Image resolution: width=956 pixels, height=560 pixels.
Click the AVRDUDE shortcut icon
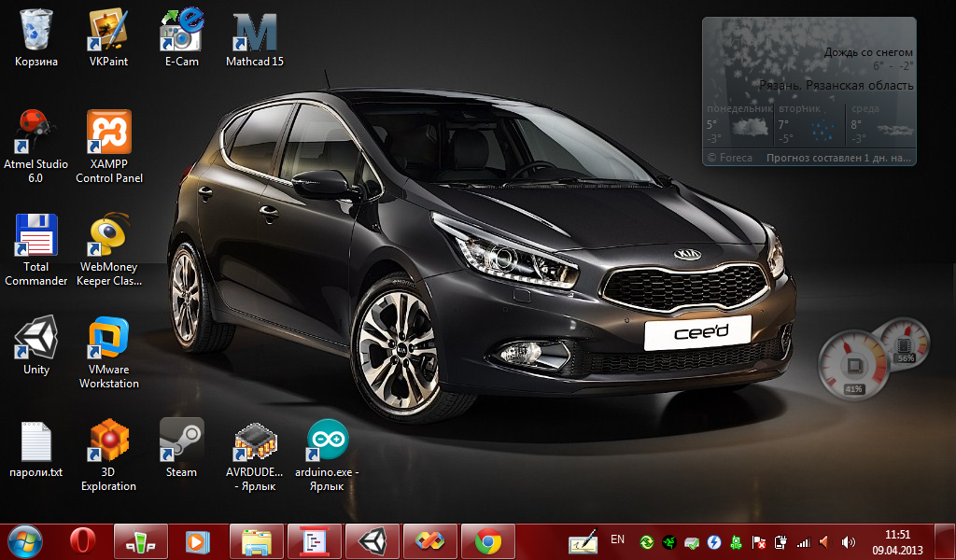(254, 441)
